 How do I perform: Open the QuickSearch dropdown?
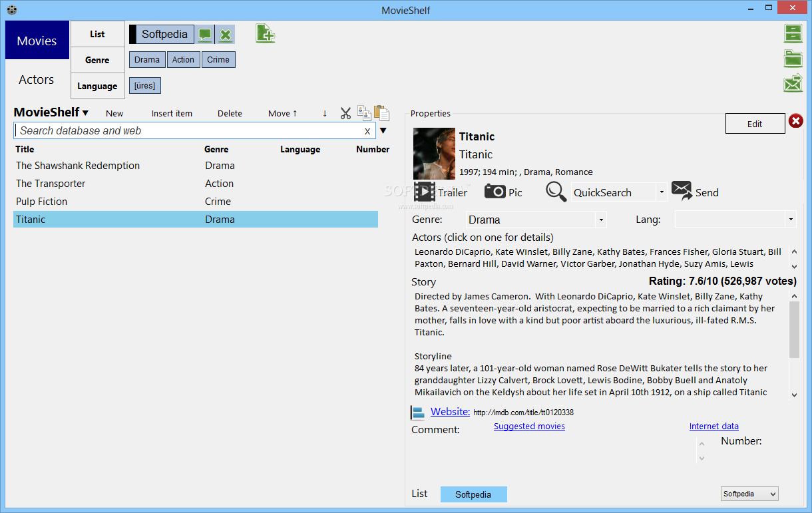(662, 193)
